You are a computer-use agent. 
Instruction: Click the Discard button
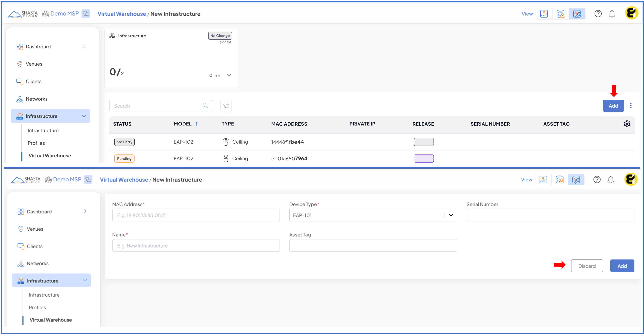pos(586,266)
